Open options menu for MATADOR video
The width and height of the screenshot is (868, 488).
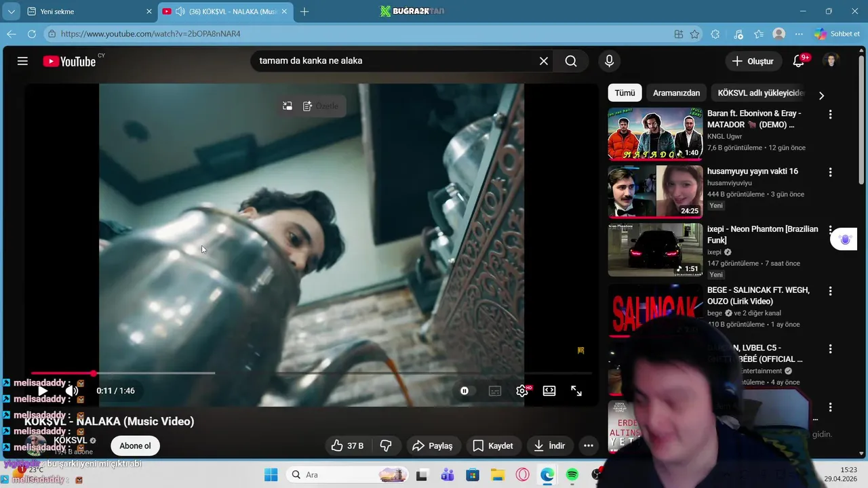point(830,115)
